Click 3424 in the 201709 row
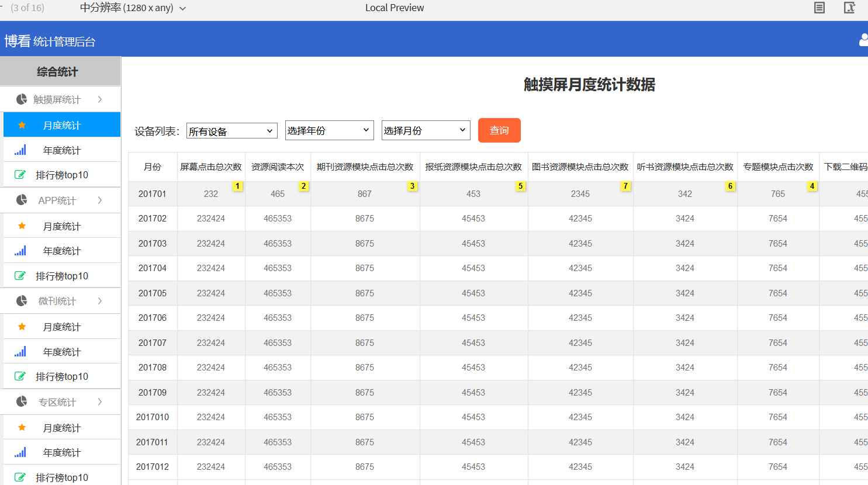This screenshot has height=485, width=868. 685,393
